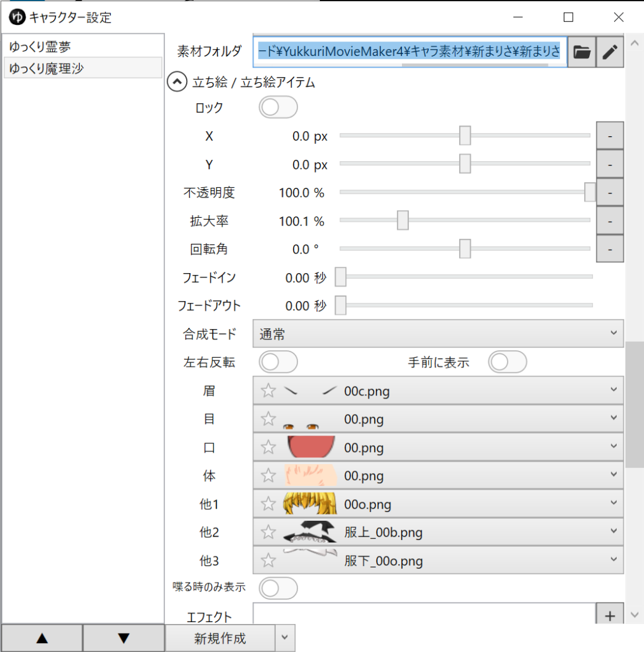Open the 体 image dropdown
The width and height of the screenshot is (644, 652).
tap(438, 475)
